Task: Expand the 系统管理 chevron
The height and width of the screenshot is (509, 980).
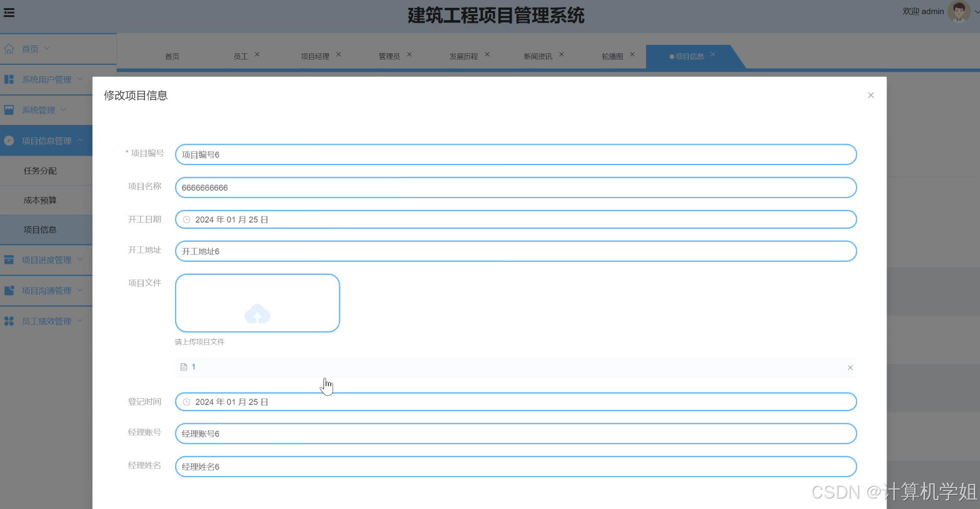Action: click(63, 109)
